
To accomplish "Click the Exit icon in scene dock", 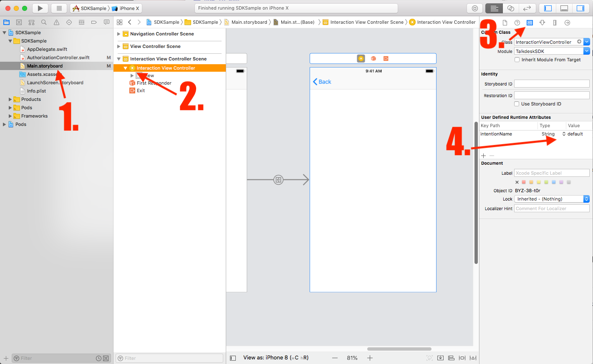I will [x=386, y=58].
